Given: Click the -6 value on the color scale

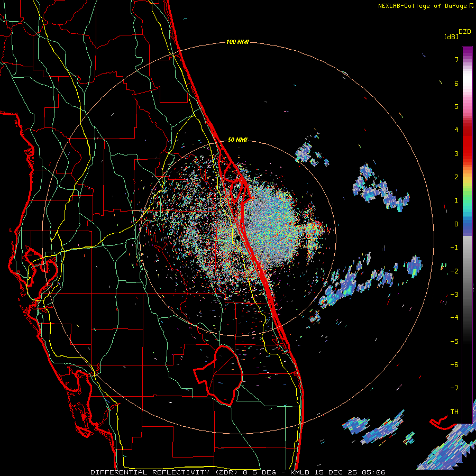Looking at the screenshot, I should tap(454, 364).
